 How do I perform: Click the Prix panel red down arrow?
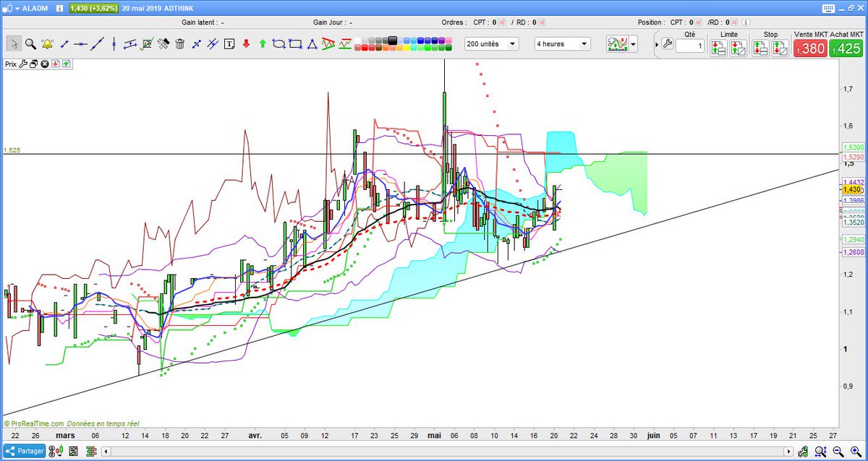point(55,64)
